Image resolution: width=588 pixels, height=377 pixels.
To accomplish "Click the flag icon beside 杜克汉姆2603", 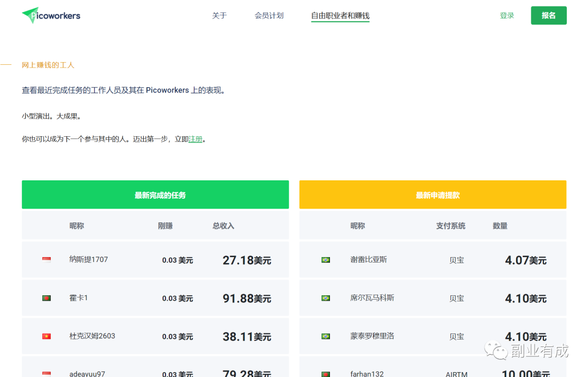I will (x=46, y=336).
